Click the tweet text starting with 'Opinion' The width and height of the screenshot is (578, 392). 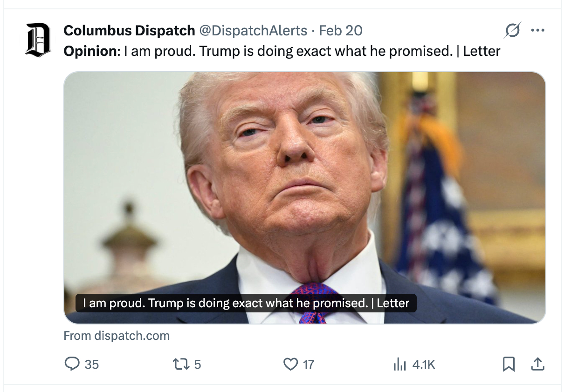tap(282, 51)
